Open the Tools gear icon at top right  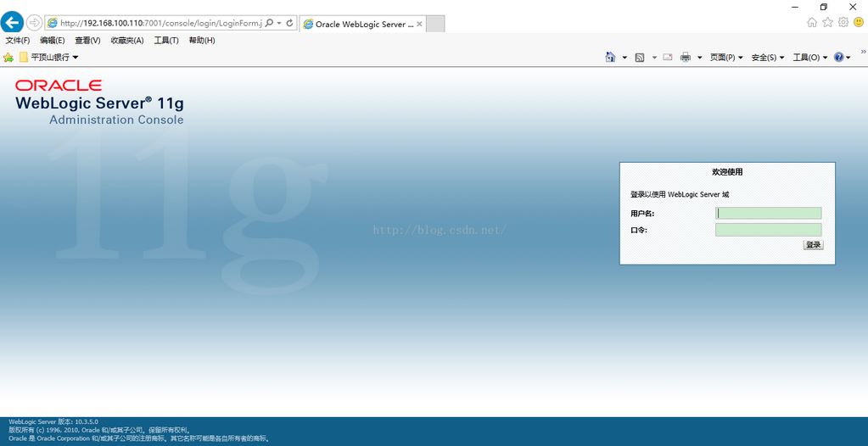843,22
